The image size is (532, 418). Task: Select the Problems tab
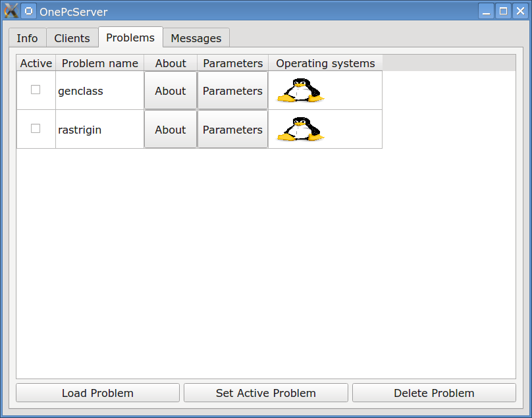pos(130,38)
